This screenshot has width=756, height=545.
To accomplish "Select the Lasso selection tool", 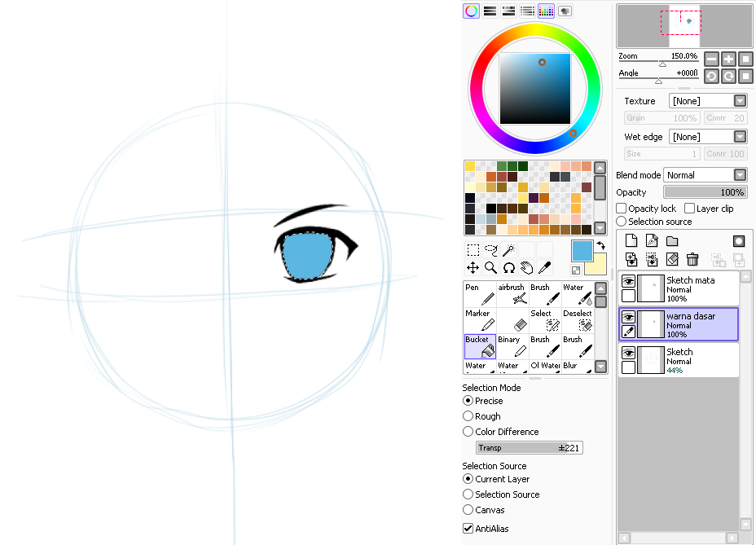I will pos(490,250).
